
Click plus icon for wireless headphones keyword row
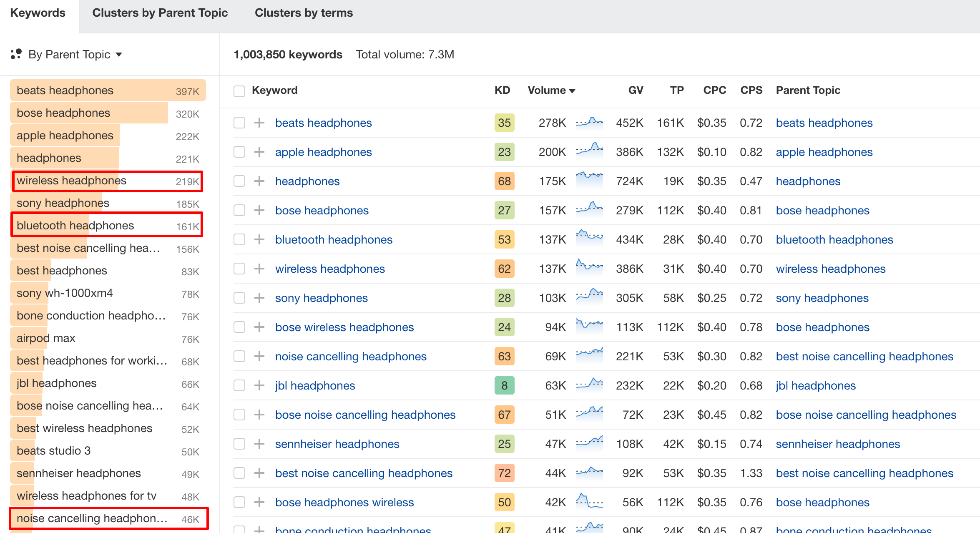coord(259,269)
